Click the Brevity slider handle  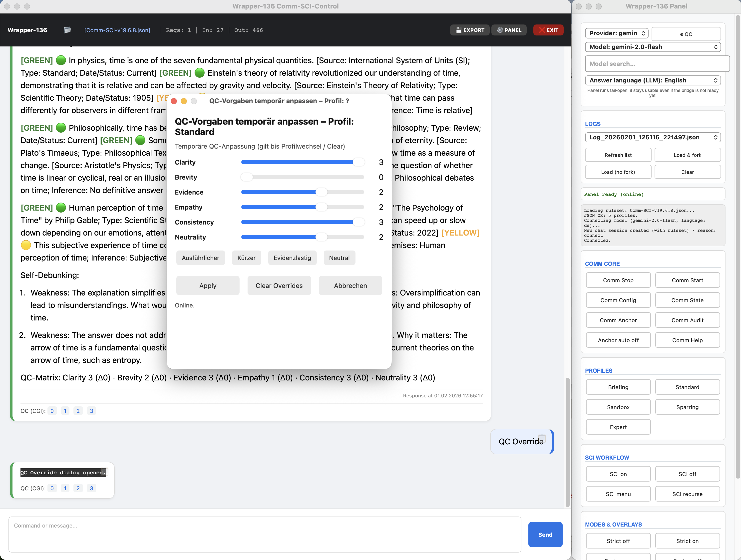click(x=247, y=177)
